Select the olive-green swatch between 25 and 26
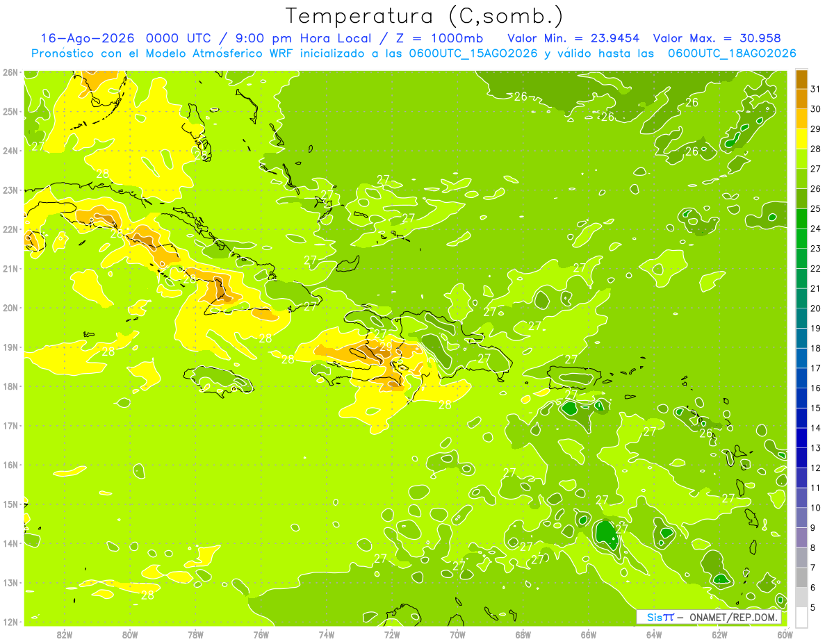This screenshot has height=644, width=834. pyautogui.click(x=801, y=199)
